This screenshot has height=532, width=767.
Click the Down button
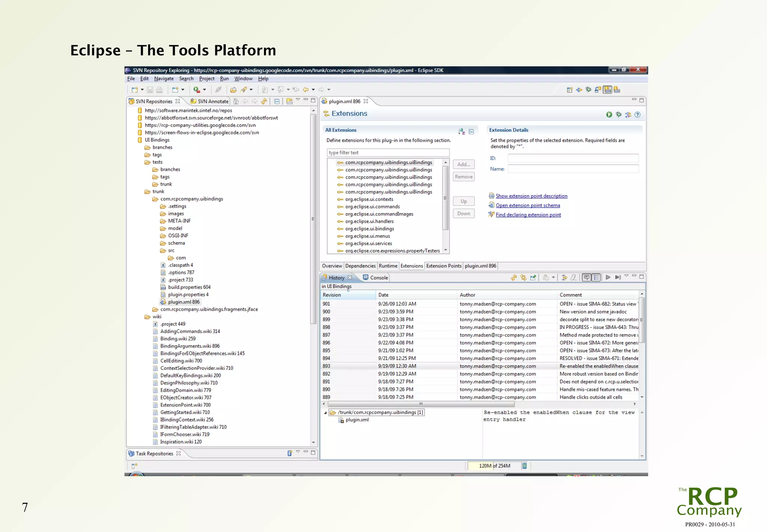pos(464,213)
